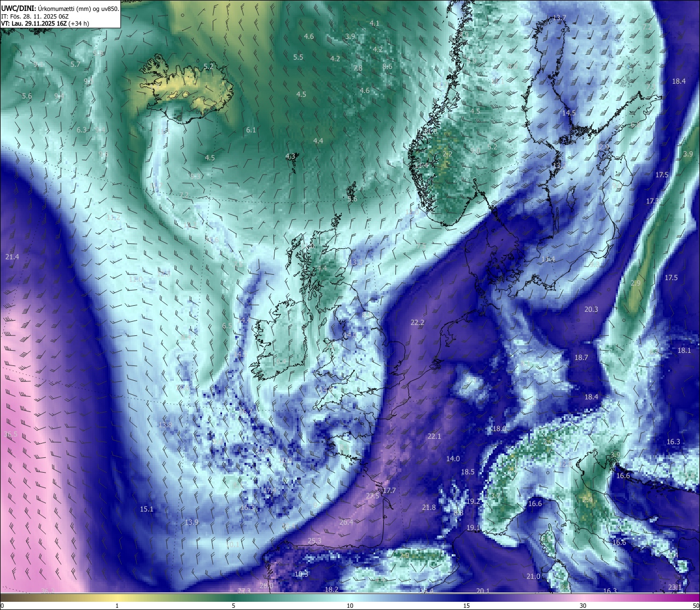Click the '13.9' value label
Image resolution: width=700 pixels, height=610 pixels.
(191, 522)
